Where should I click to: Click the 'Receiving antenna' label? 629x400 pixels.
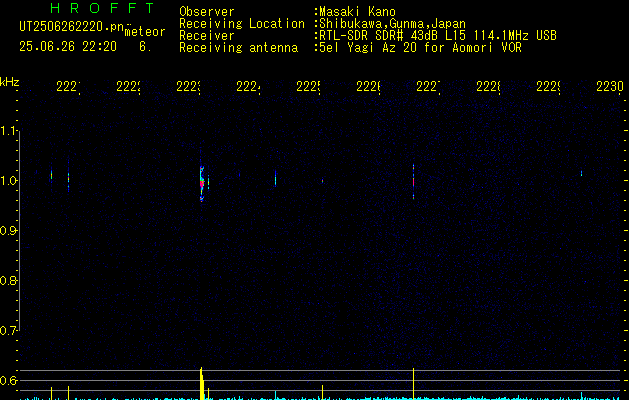238,48
